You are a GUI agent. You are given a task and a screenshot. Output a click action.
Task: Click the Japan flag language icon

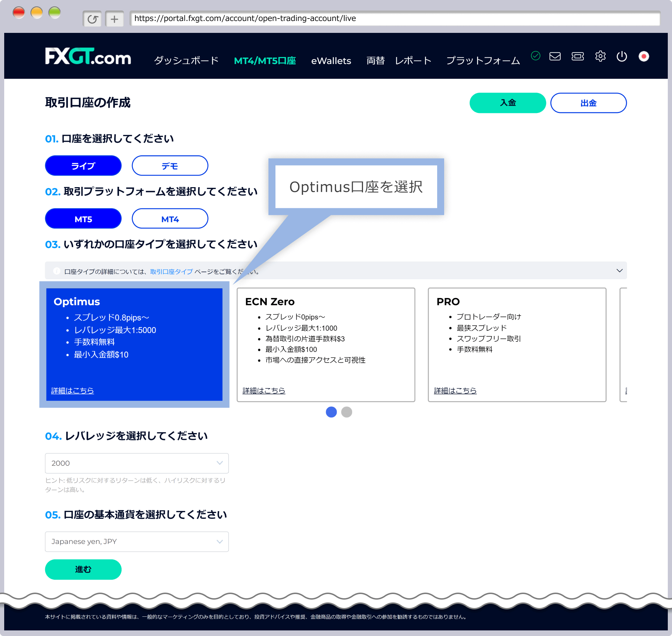(x=644, y=56)
